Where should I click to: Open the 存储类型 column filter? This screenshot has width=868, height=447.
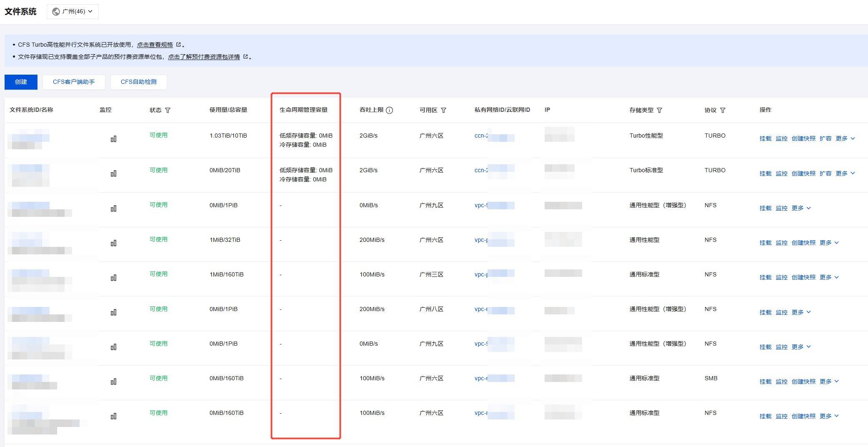click(x=659, y=110)
